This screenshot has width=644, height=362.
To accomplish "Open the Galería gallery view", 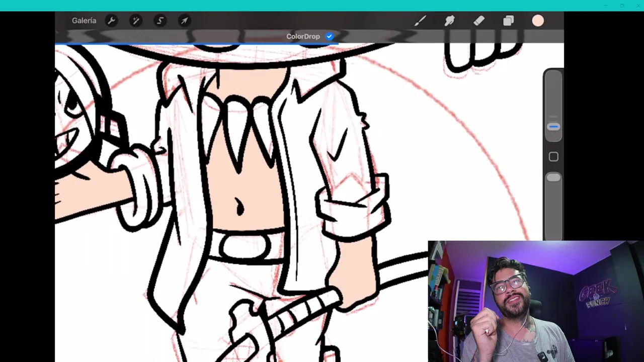I will [84, 21].
